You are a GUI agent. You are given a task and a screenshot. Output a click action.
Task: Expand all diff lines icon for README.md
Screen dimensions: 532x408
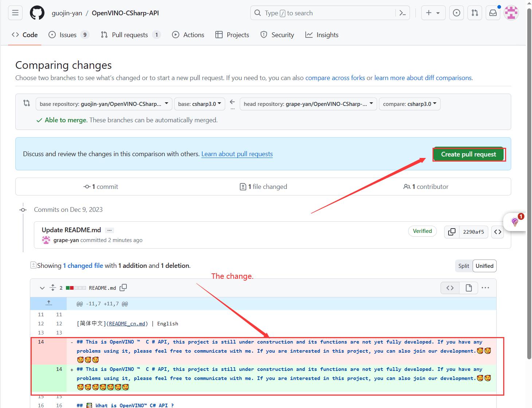point(53,288)
